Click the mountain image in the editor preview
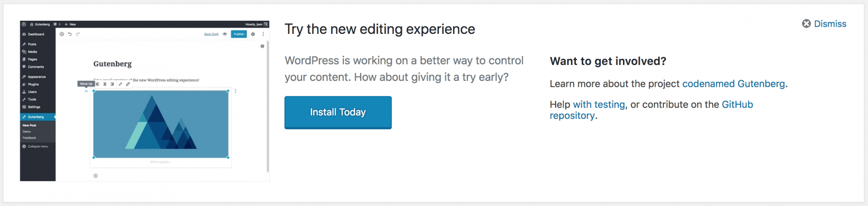 pyautogui.click(x=160, y=124)
